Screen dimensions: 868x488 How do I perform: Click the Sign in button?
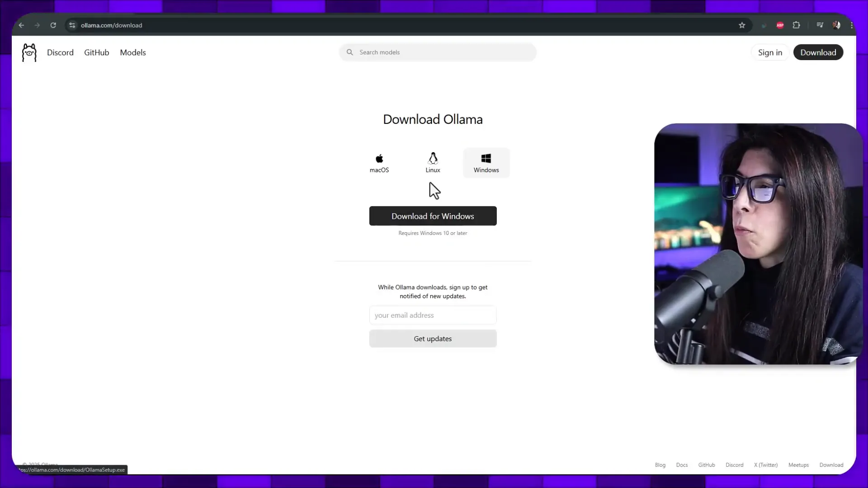[770, 52]
